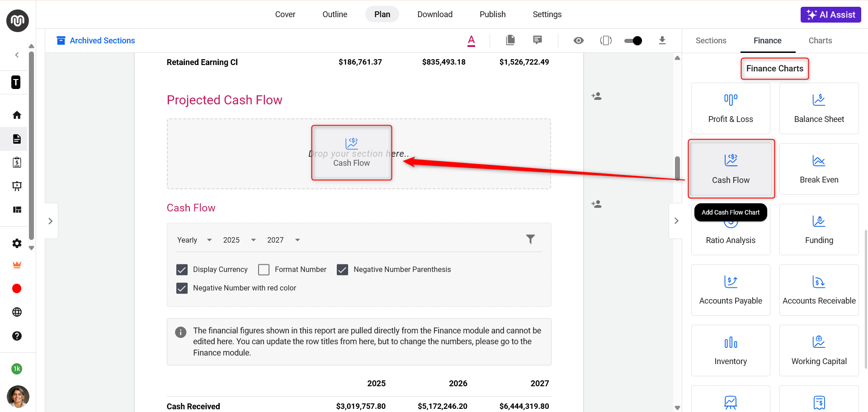Open the financial forecast clipboard icon
Image resolution: width=868 pixels, height=412 pixels.
pyautogui.click(x=17, y=162)
